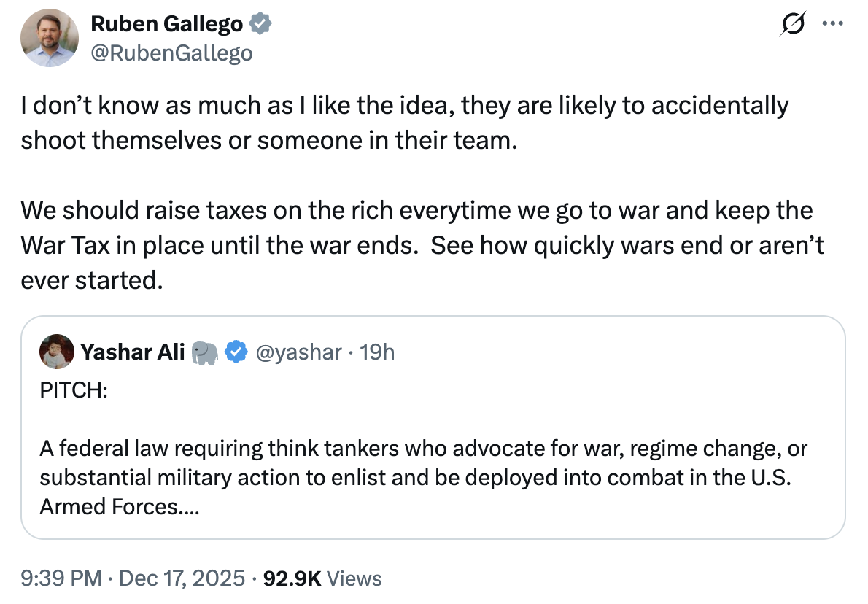This screenshot has height=604, width=868.
Task: Click the 19h timestamp on quoted tweet
Action: coord(377,352)
